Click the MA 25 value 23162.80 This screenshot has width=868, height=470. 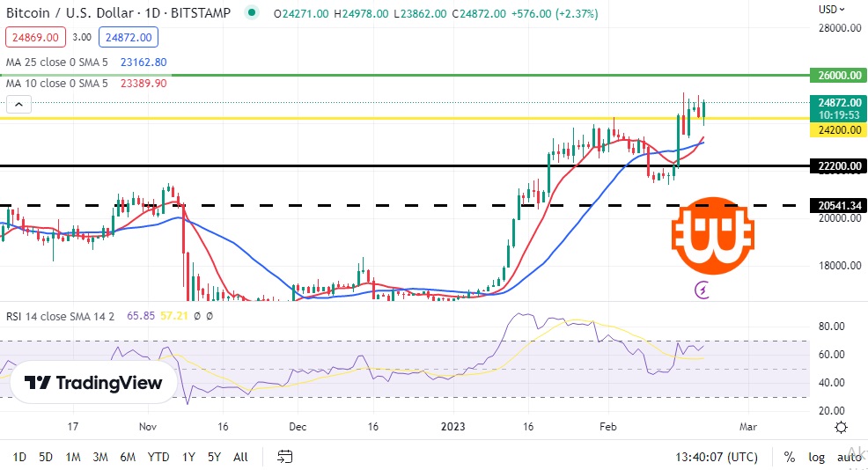tap(143, 62)
